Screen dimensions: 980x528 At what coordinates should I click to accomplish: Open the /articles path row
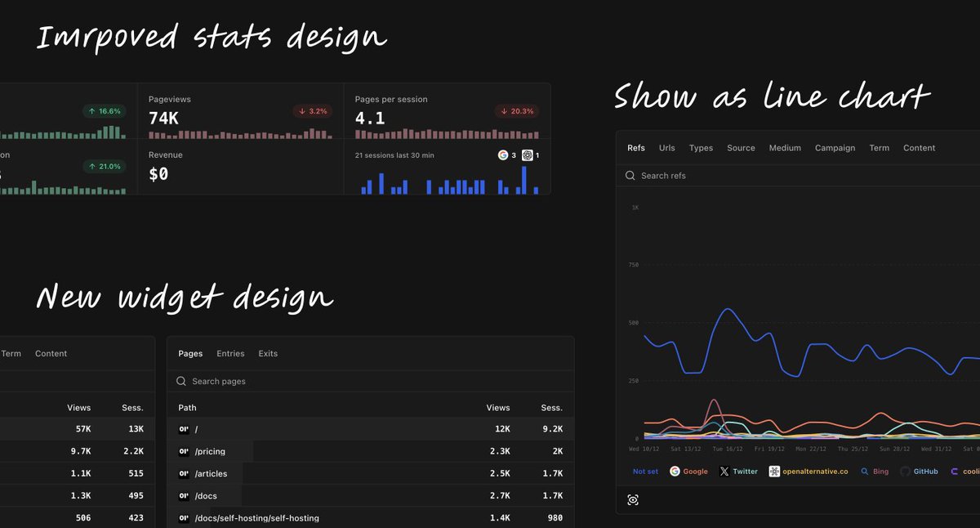coord(370,473)
